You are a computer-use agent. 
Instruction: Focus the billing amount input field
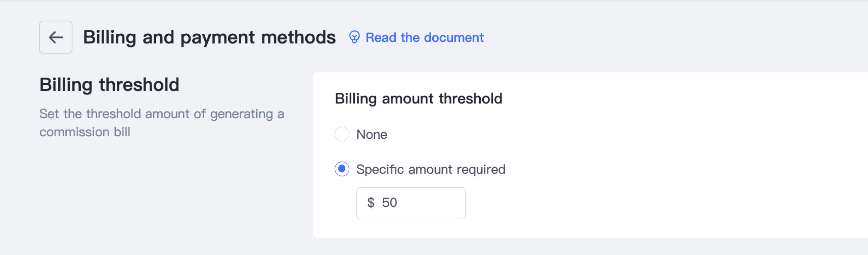coord(425,203)
